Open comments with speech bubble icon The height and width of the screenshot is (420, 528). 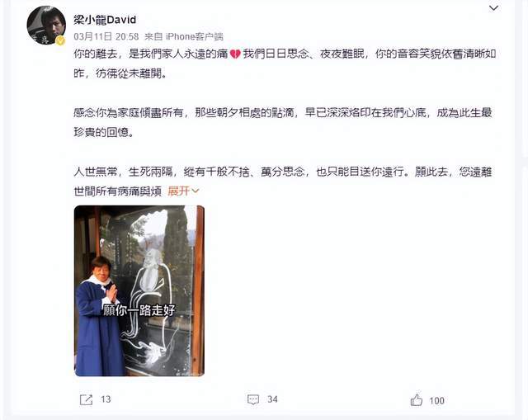tap(253, 400)
